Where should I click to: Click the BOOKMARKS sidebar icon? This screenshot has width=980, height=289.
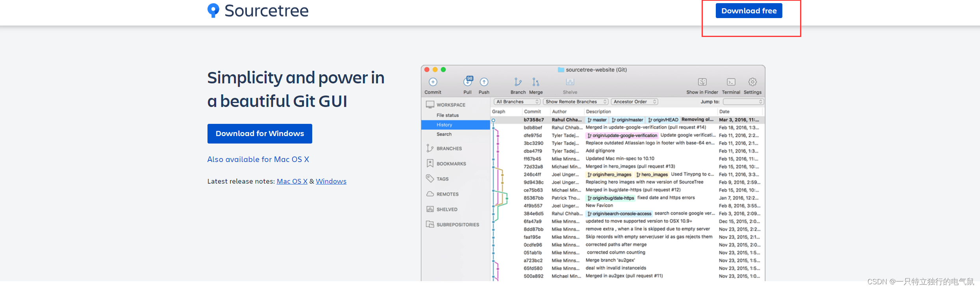pyautogui.click(x=430, y=163)
